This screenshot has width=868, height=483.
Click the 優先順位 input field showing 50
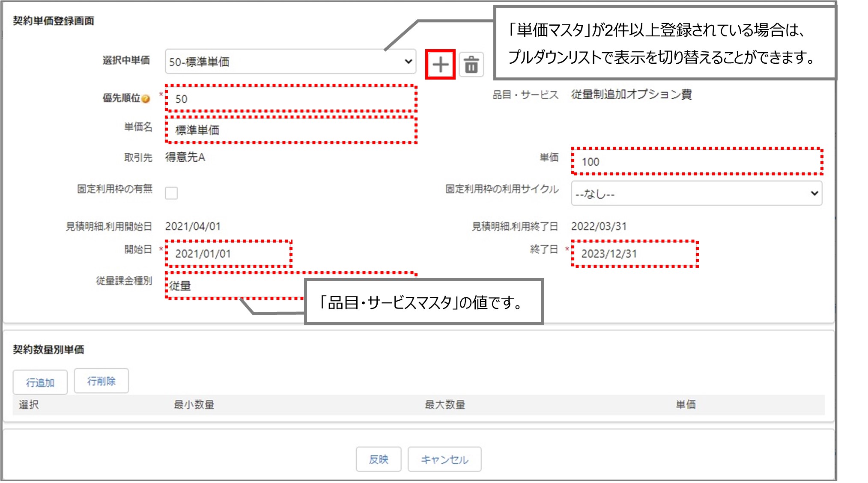[291, 99]
